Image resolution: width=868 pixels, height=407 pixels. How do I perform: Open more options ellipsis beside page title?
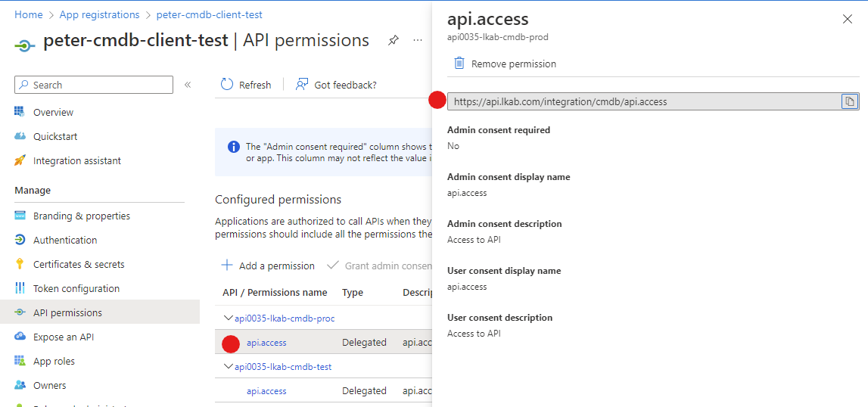click(x=418, y=40)
